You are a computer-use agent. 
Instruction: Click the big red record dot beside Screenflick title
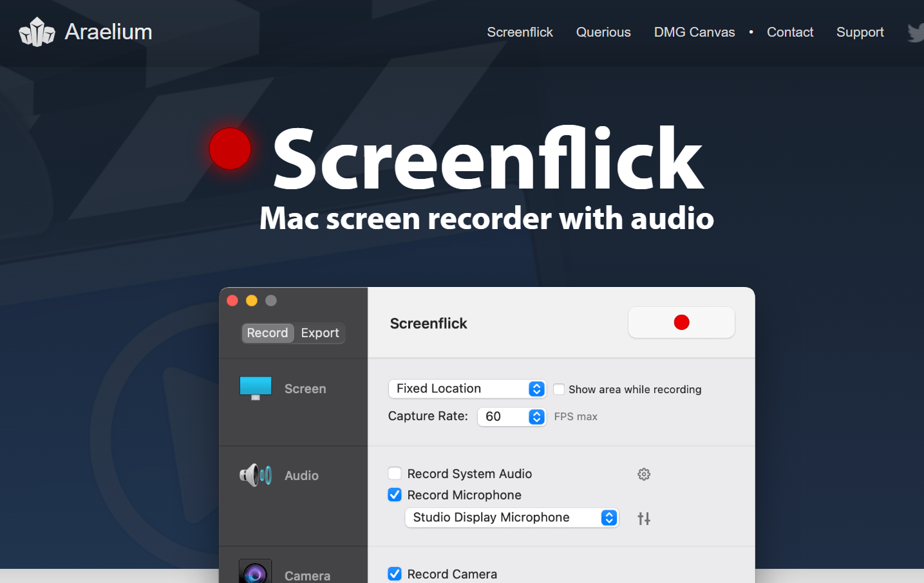(230, 149)
